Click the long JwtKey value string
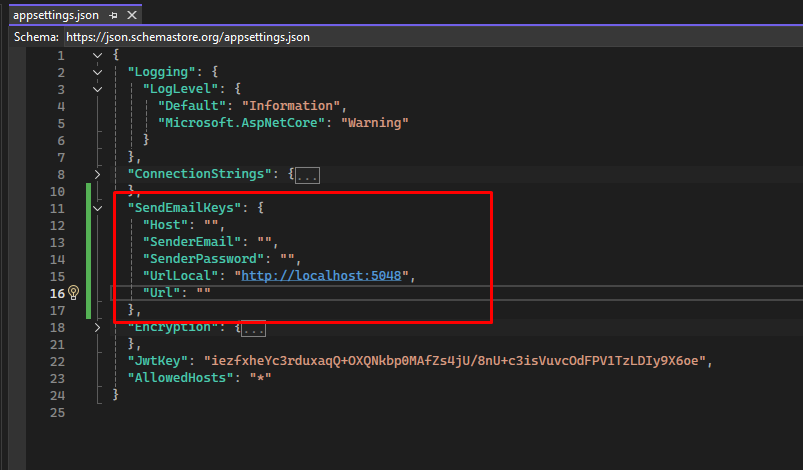The image size is (803, 470). [455, 360]
